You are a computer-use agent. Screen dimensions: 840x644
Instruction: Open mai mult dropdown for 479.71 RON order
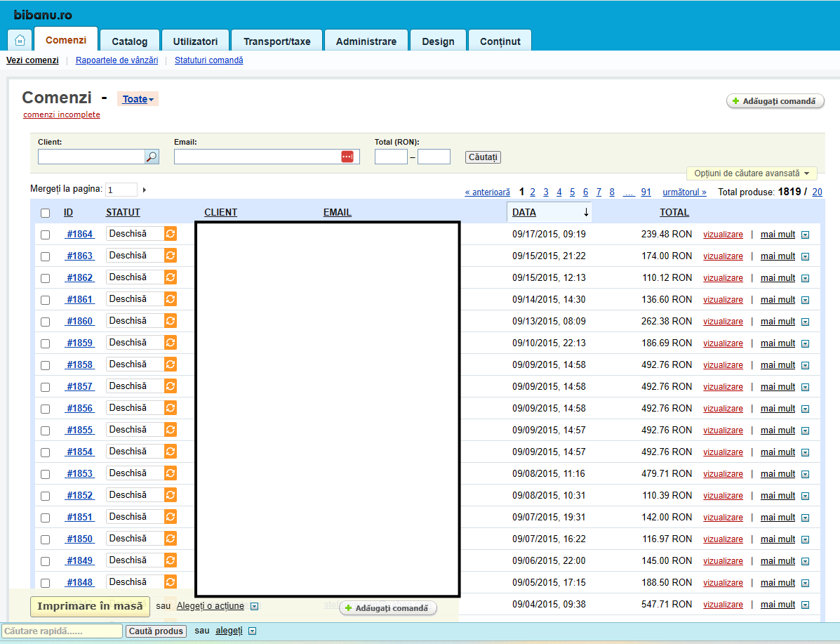(x=805, y=475)
